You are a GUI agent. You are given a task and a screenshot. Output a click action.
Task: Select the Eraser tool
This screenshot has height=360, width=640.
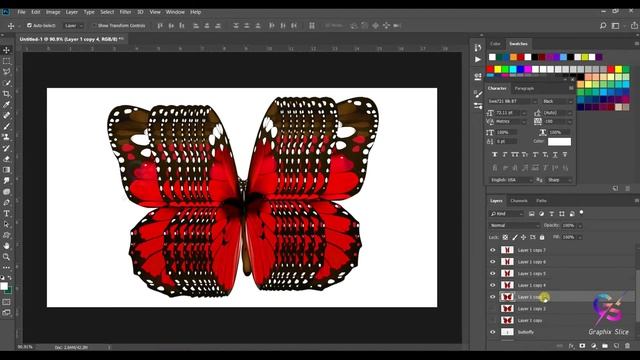click(x=7, y=159)
